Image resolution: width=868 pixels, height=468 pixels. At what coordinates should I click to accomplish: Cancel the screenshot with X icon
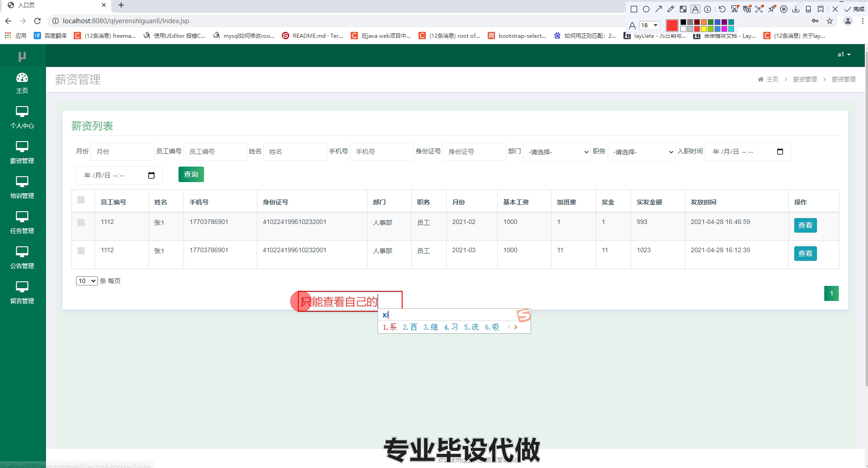pyautogui.click(x=835, y=9)
